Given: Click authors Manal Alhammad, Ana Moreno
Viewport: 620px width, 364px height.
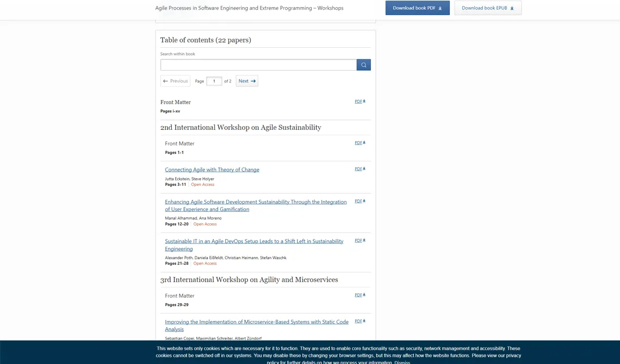Looking at the screenshot, I should [193, 218].
